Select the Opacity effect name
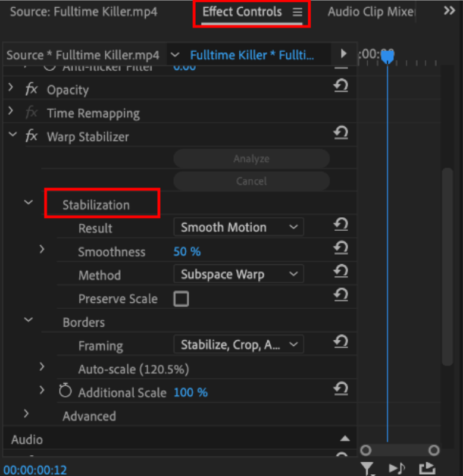Image resolution: width=463 pixels, height=476 pixels. point(68,90)
